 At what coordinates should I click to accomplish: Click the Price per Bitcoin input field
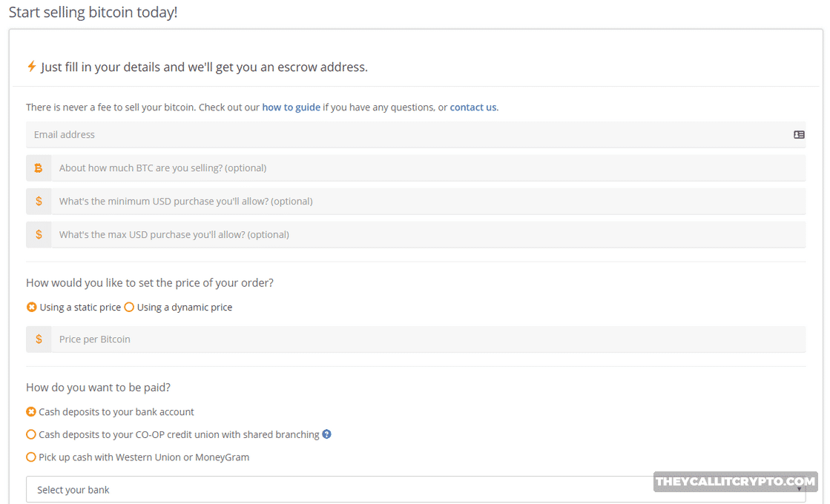[297, 339]
